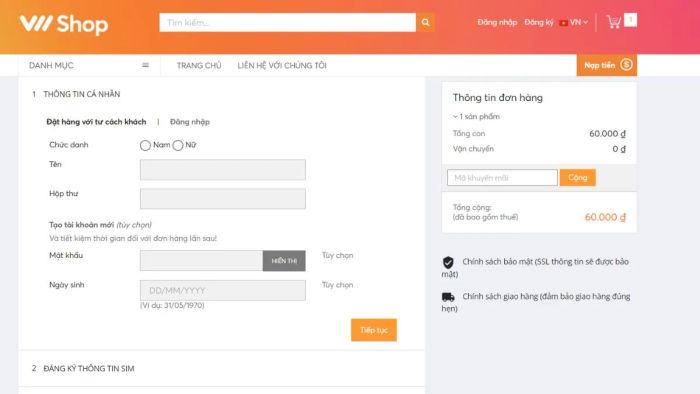
Task: Click the Tiếp tục button
Action: tap(374, 330)
